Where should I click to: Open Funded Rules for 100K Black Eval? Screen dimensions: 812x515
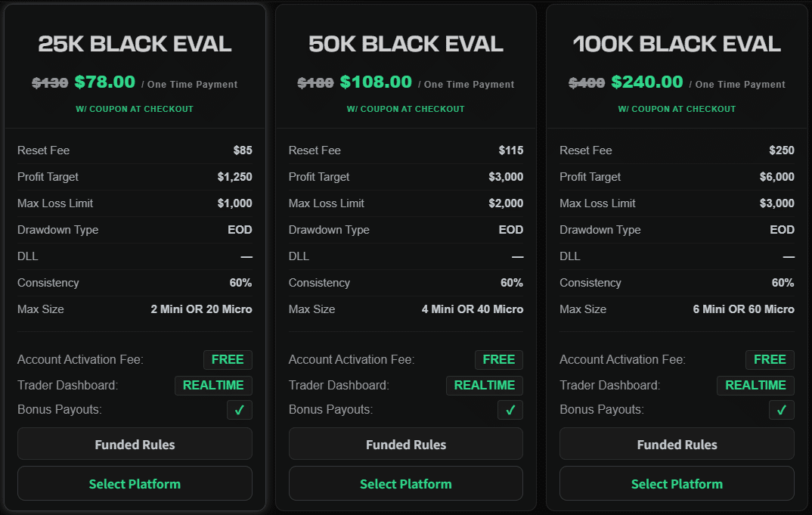[x=677, y=445]
